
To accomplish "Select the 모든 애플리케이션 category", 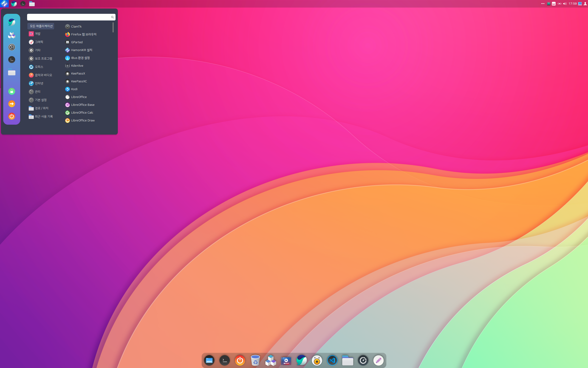I will click(41, 26).
